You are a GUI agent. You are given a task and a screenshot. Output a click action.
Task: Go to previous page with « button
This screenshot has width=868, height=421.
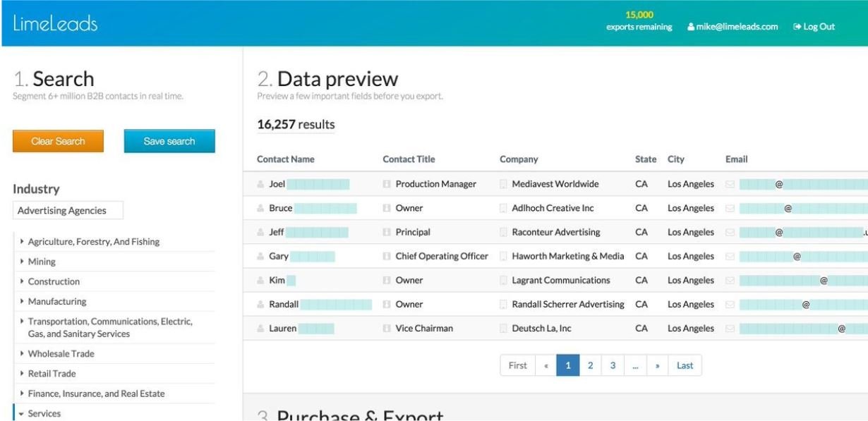tap(545, 365)
